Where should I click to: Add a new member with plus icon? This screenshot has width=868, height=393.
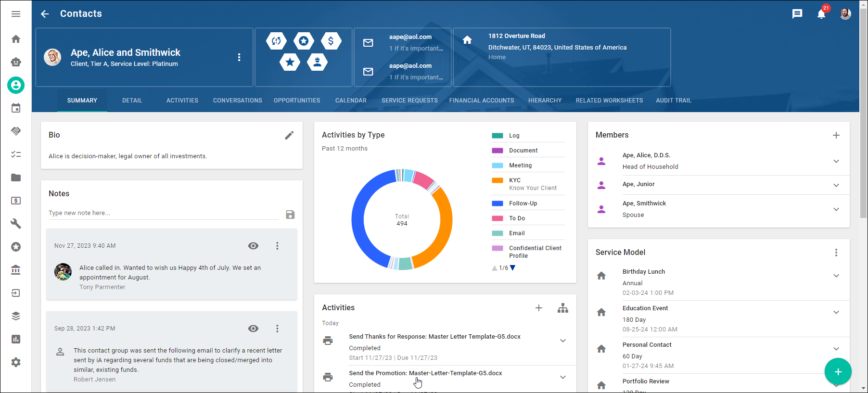836,135
